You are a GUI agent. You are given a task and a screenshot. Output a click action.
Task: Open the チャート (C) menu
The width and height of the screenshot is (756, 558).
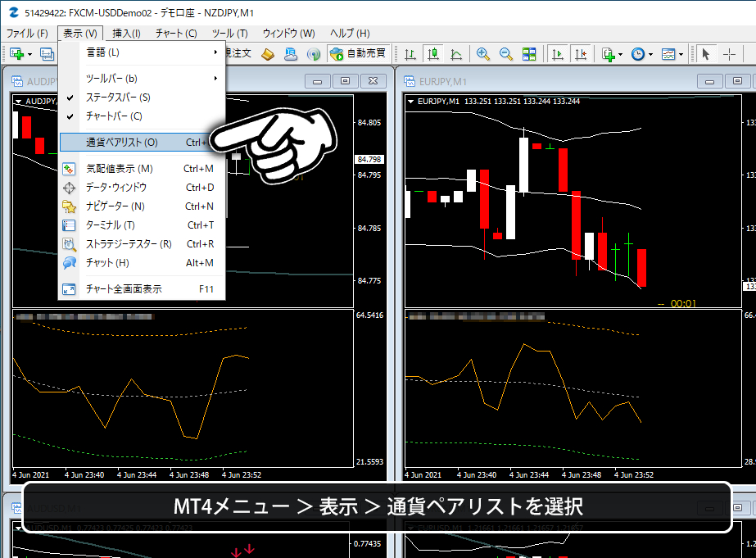pyautogui.click(x=176, y=34)
